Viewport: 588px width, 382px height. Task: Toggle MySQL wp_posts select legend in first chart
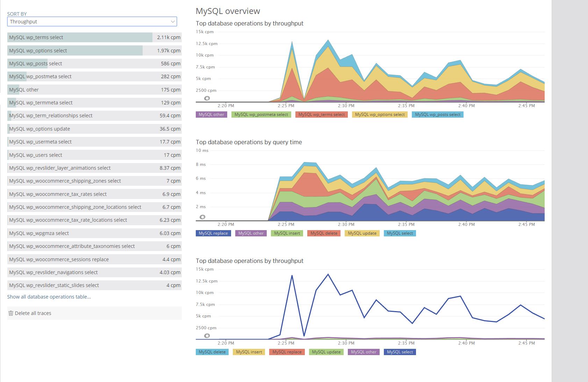pos(438,115)
